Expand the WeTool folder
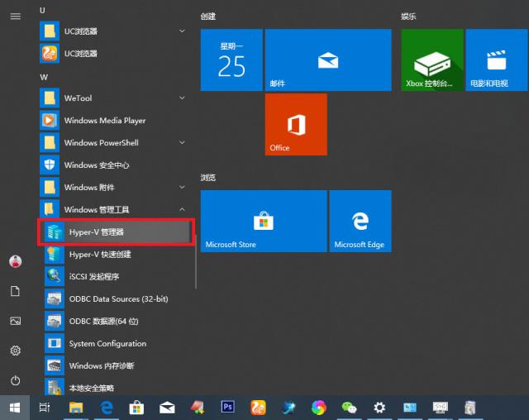This screenshot has height=420, width=529. tap(182, 98)
